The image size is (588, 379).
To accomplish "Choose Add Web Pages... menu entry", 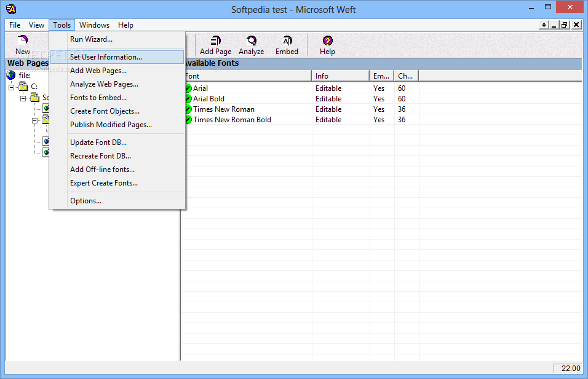I will click(117, 71).
